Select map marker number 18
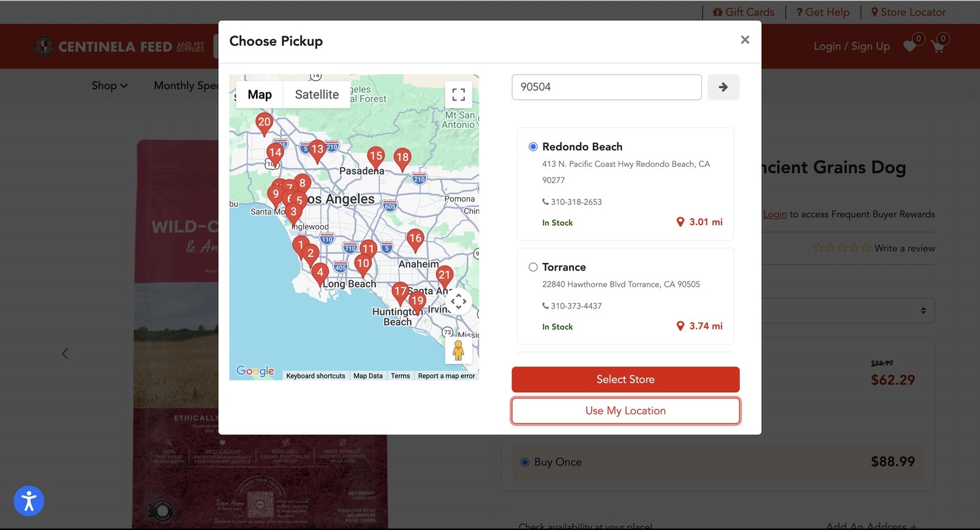Viewport: 980px width, 530px height. pos(402,159)
